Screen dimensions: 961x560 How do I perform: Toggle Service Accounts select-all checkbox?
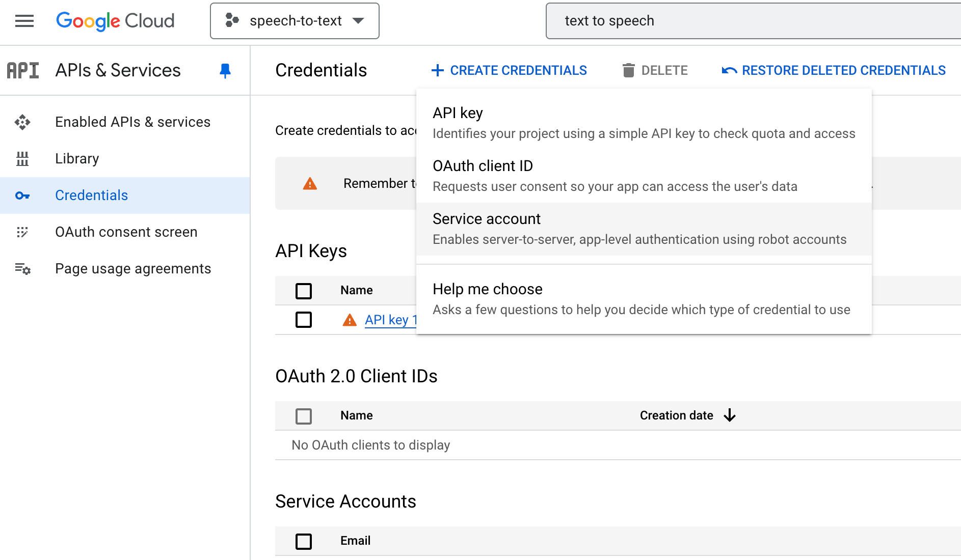pos(304,541)
